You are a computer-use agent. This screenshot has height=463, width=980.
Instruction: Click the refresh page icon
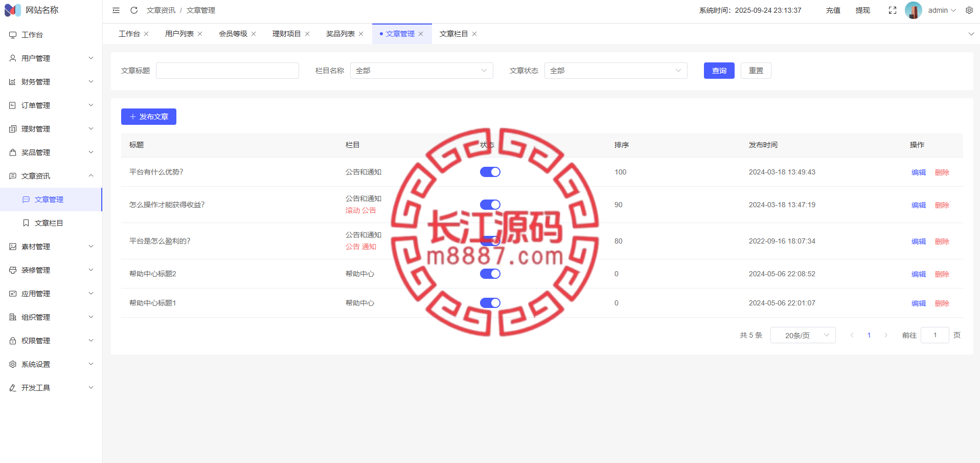(x=134, y=10)
